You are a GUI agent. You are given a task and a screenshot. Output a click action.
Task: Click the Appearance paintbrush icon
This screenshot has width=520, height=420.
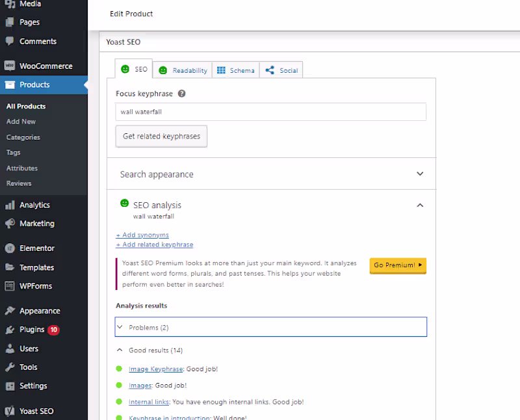10,311
